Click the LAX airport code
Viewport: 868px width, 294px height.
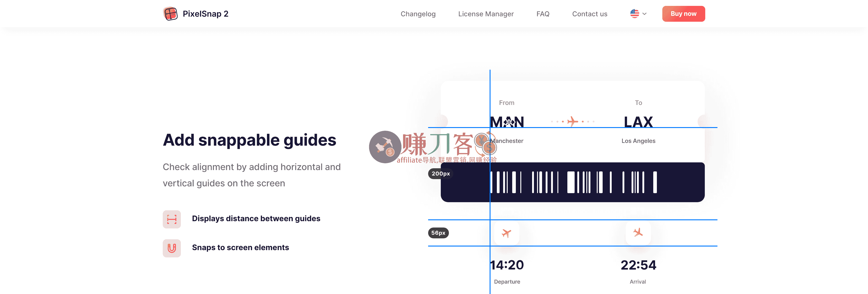coord(638,122)
